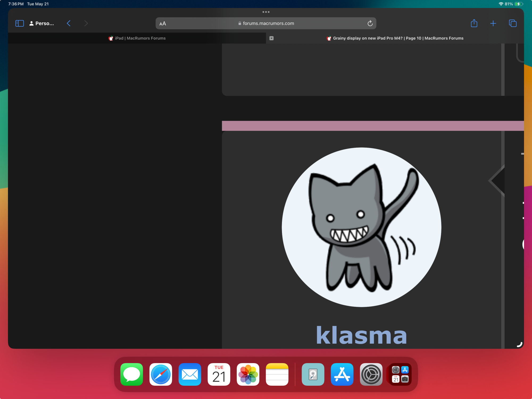Screen dimensions: 532x399
Task: Go back to the previous page
Action: coord(69,23)
